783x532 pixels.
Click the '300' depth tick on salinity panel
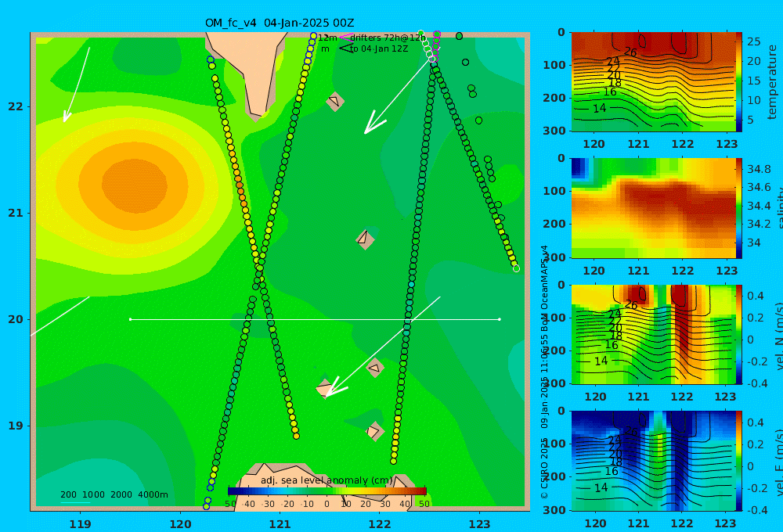(554, 257)
